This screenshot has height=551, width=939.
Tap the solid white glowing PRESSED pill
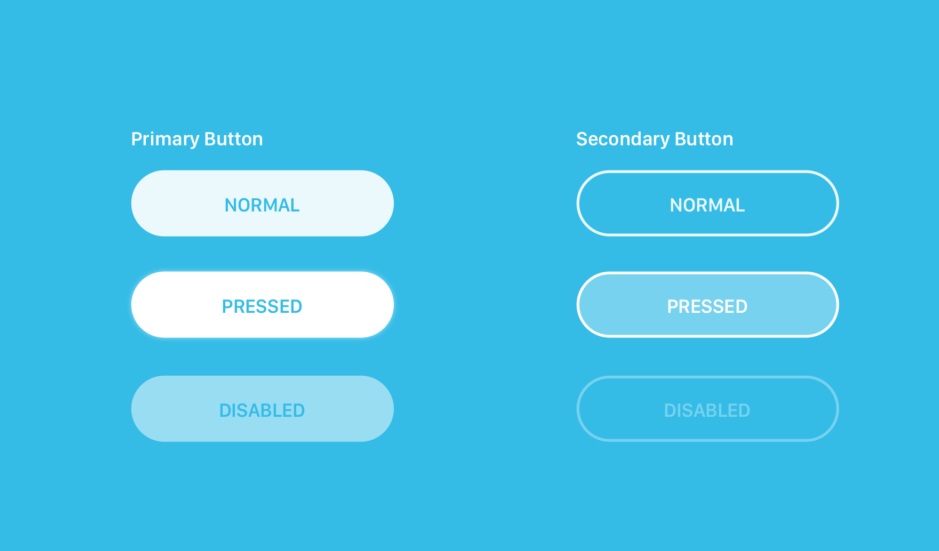pyautogui.click(x=262, y=305)
